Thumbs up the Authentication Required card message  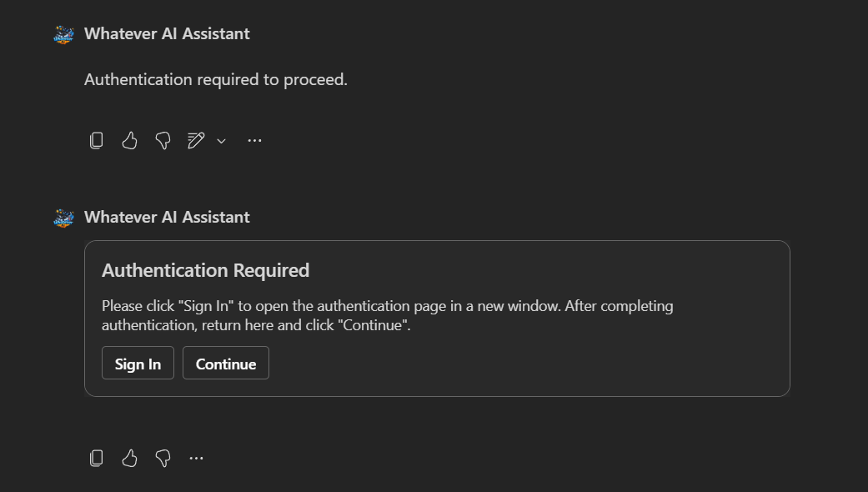129,458
